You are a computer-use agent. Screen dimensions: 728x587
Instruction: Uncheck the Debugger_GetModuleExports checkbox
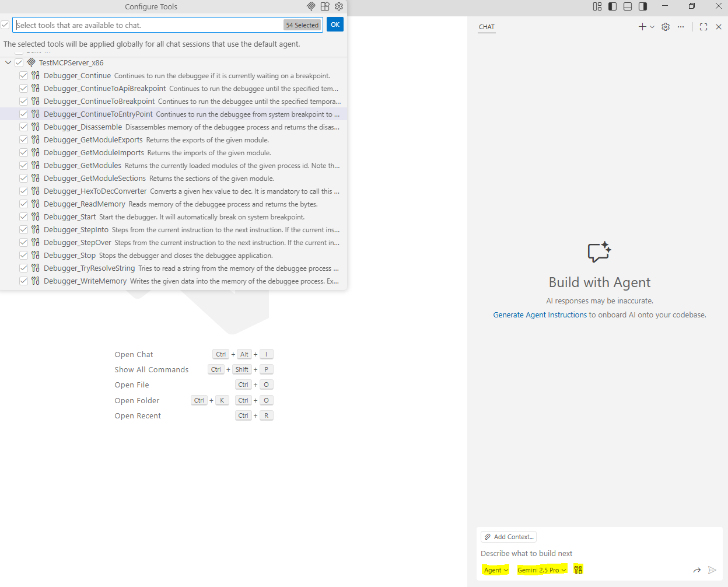[23, 139]
